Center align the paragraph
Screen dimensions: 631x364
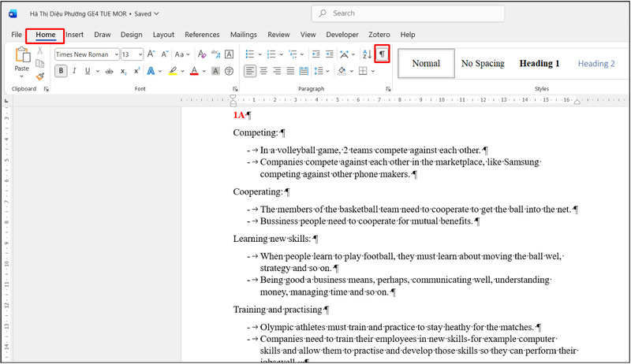264,71
